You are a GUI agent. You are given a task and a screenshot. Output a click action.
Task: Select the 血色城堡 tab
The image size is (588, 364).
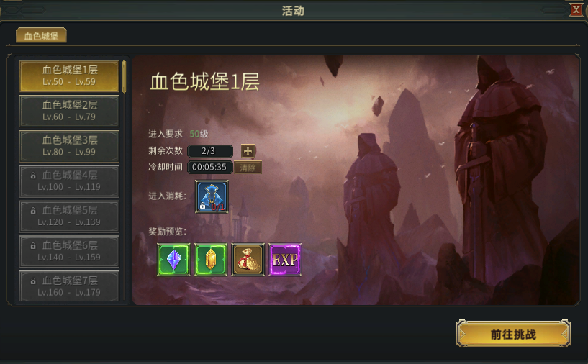coord(41,36)
